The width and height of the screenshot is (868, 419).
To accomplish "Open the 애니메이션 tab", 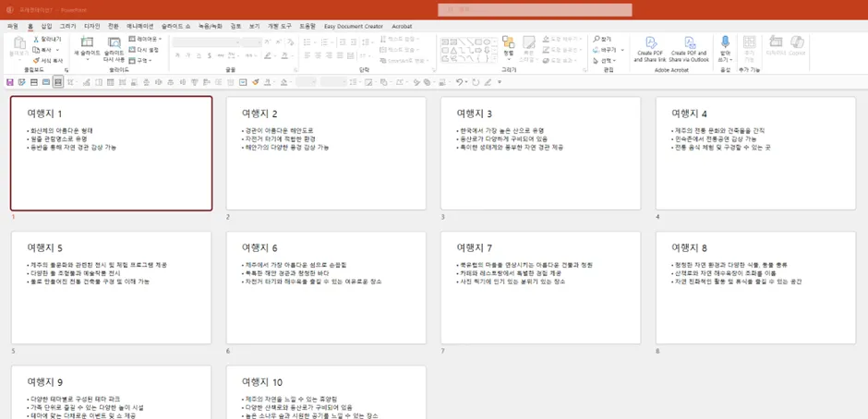I will click(140, 26).
